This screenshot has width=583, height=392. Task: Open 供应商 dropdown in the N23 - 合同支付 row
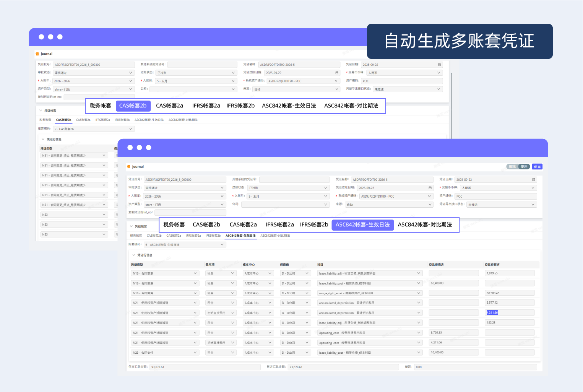point(296,352)
